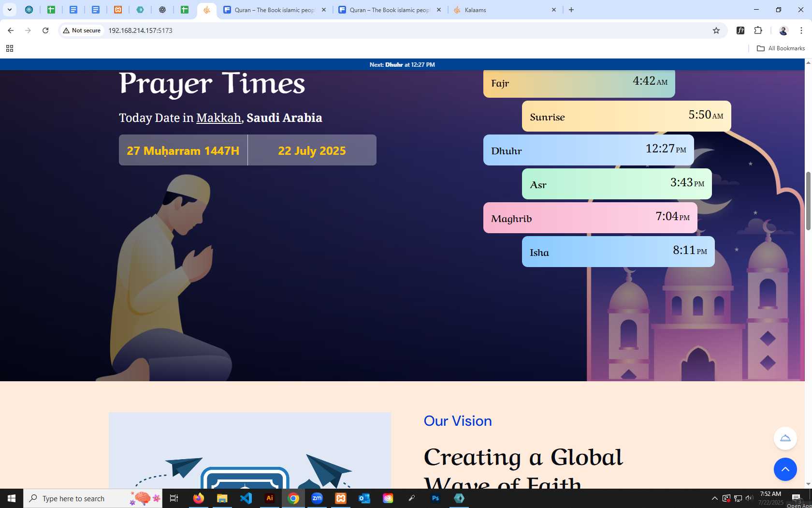
Task: Close the Kalaams tab
Action: pyautogui.click(x=554, y=10)
